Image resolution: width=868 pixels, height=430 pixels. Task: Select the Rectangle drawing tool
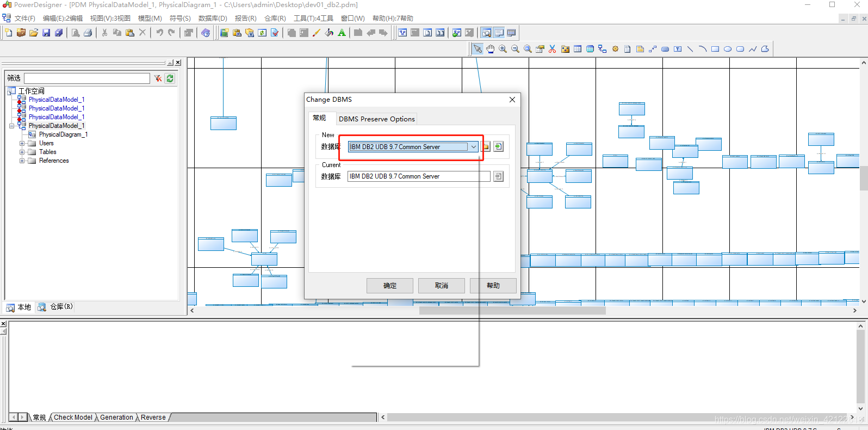[715, 49]
